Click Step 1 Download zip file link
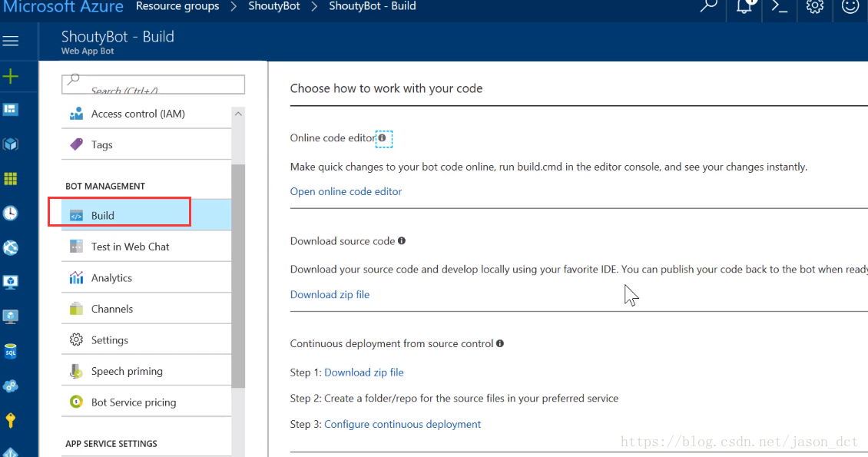Viewport: 868px width, 457px height. pyautogui.click(x=363, y=373)
